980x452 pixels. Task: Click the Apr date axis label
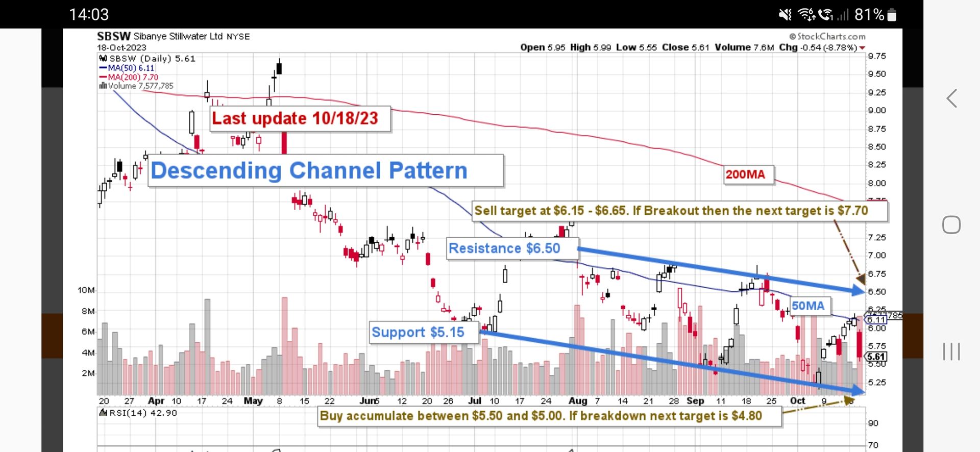pyautogui.click(x=156, y=401)
